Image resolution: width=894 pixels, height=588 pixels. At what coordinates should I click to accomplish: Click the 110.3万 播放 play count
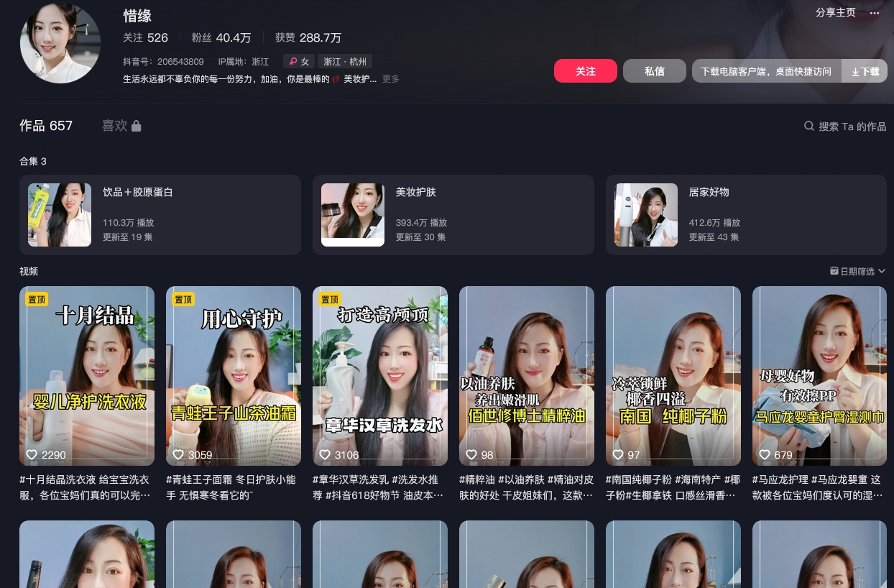point(128,223)
